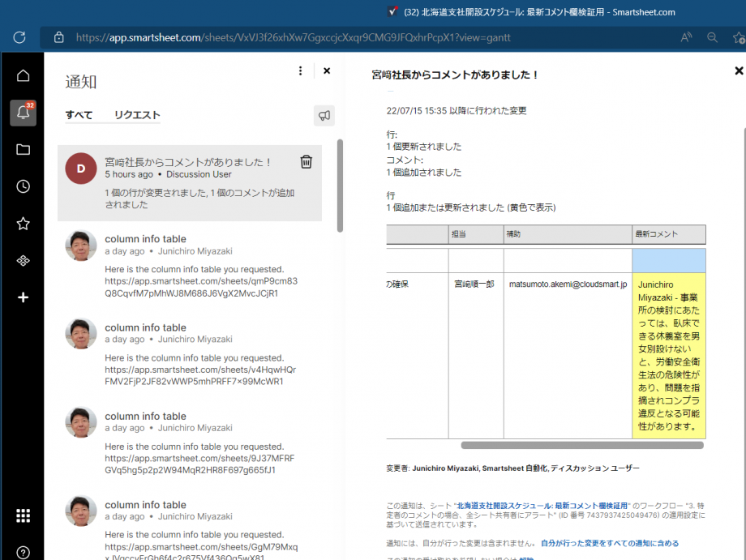Open the app launcher grid icon
This screenshot has height=560, width=746.
click(x=23, y=515)
